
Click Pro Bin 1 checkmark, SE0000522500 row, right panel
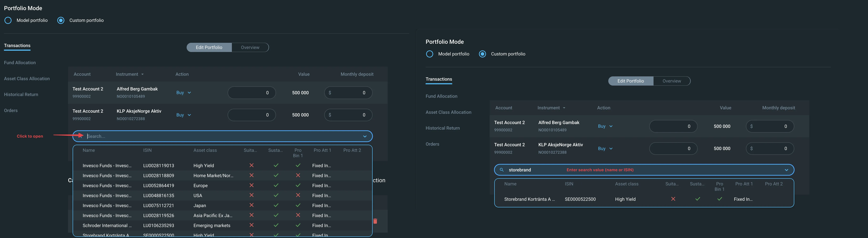720,199
